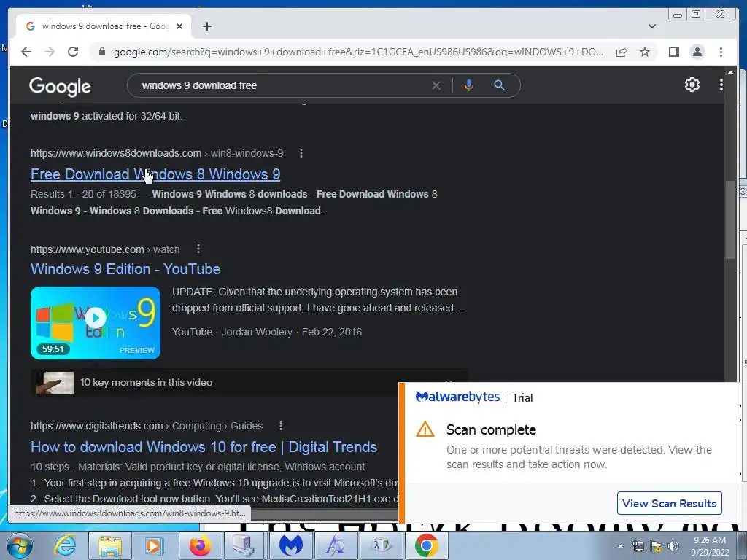The height and width of the screenshot is (560, 747).
Task: Click the Chrome address bar URL
Action: tap(358, 52)
